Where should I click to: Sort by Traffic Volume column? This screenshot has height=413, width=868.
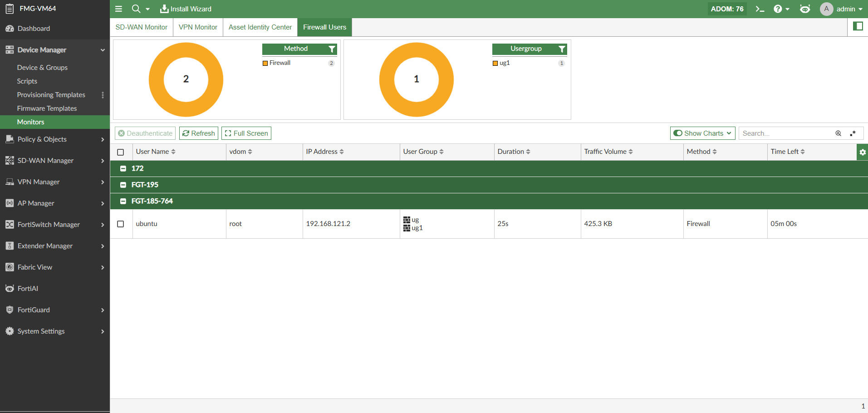608,152
